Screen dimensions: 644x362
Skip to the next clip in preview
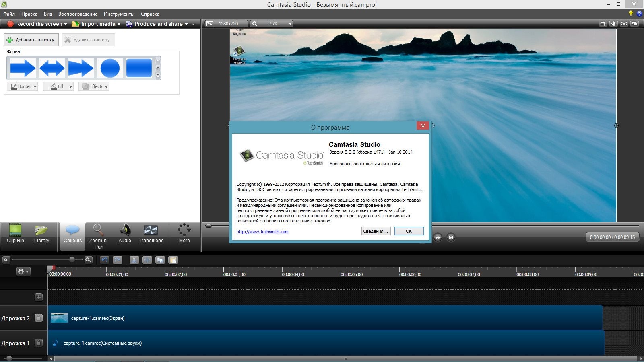tap(451, 237)
